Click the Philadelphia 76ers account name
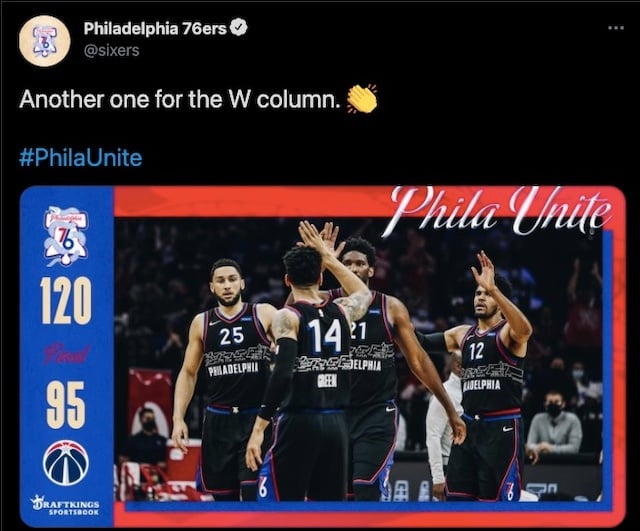Screen dimensions: 640x531 (155, 28)
